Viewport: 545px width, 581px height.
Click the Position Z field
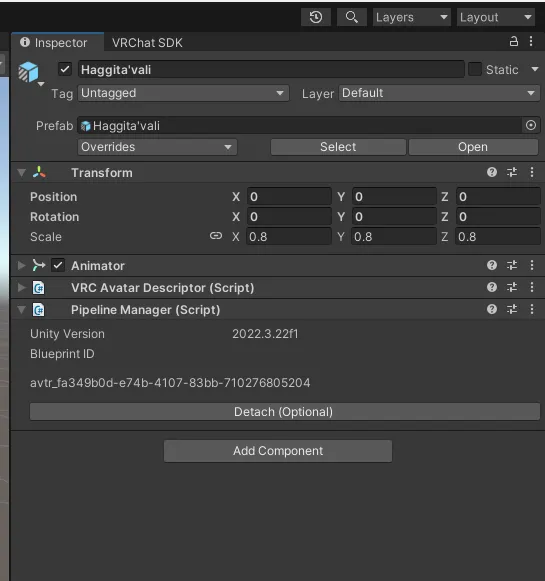tap(498, 197)
